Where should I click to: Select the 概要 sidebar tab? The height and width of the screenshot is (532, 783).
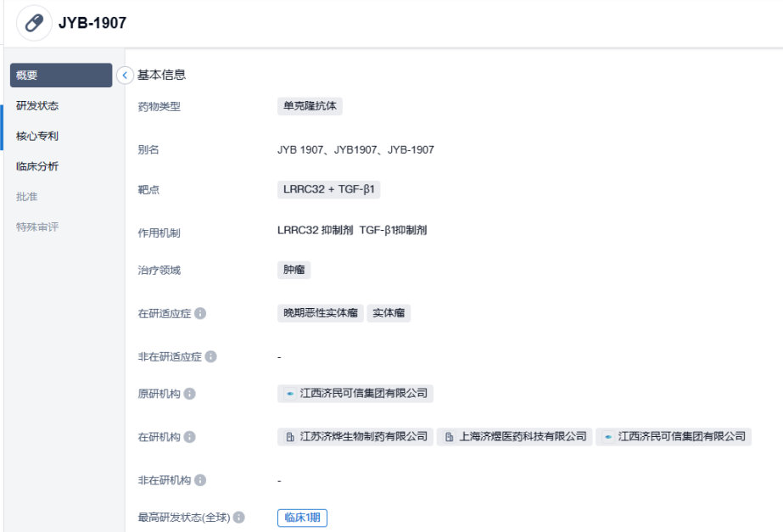61,76
